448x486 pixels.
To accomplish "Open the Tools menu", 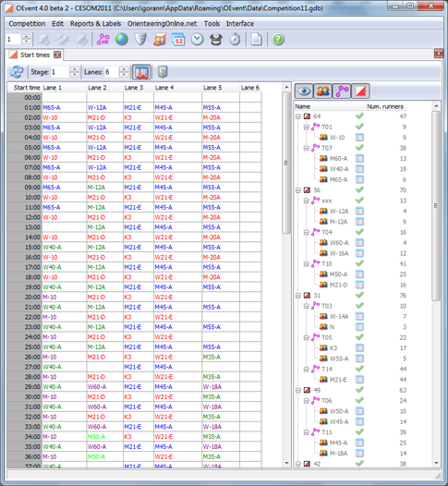I will [x=212, y=23].
